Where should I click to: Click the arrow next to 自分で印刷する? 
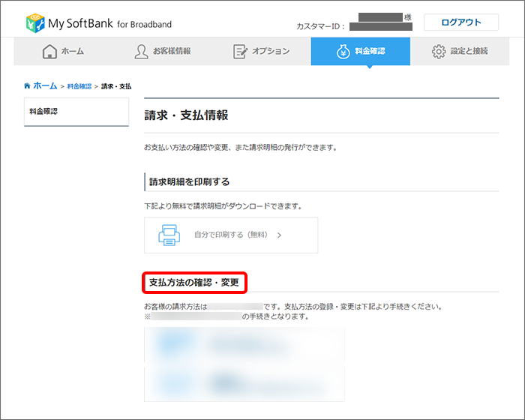[x=279, y=235]
